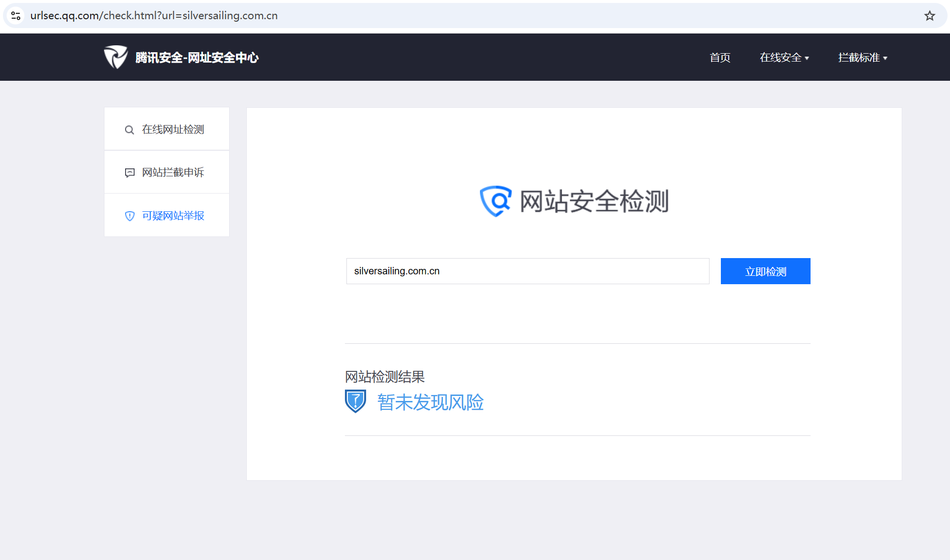
Task: Click the magnifier icon beside 在线网址检测
Action: click(129, 130)
